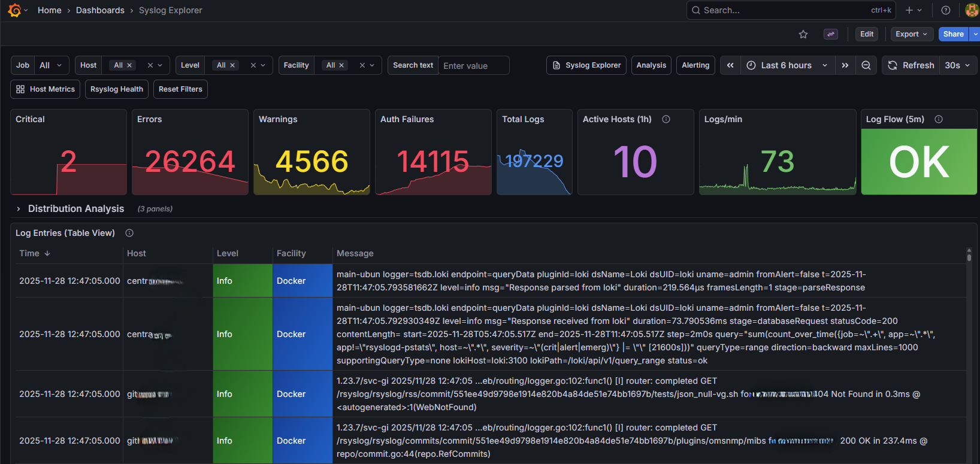Image resolution: width=980 pixels, height=464 pixels.
Task: Click the purple switch-arrows toolbar icon
Action: pos(831,34)
